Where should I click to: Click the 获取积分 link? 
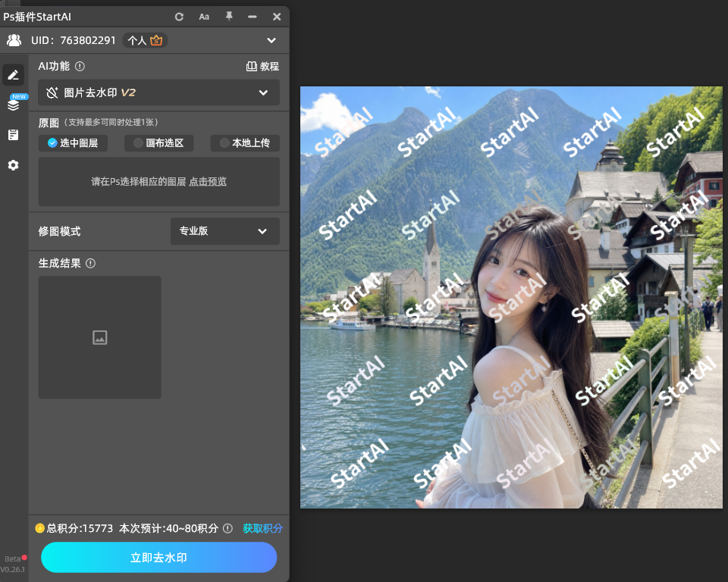262,528
